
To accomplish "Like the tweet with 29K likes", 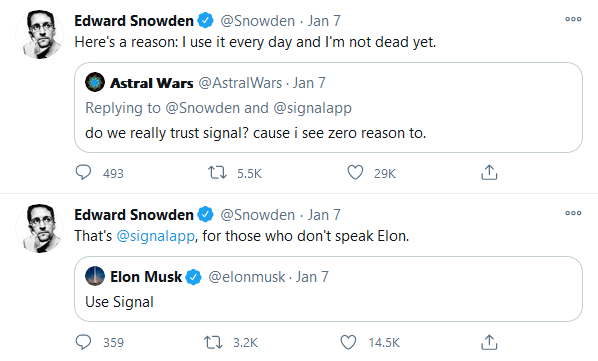I will tap(355, 173).
